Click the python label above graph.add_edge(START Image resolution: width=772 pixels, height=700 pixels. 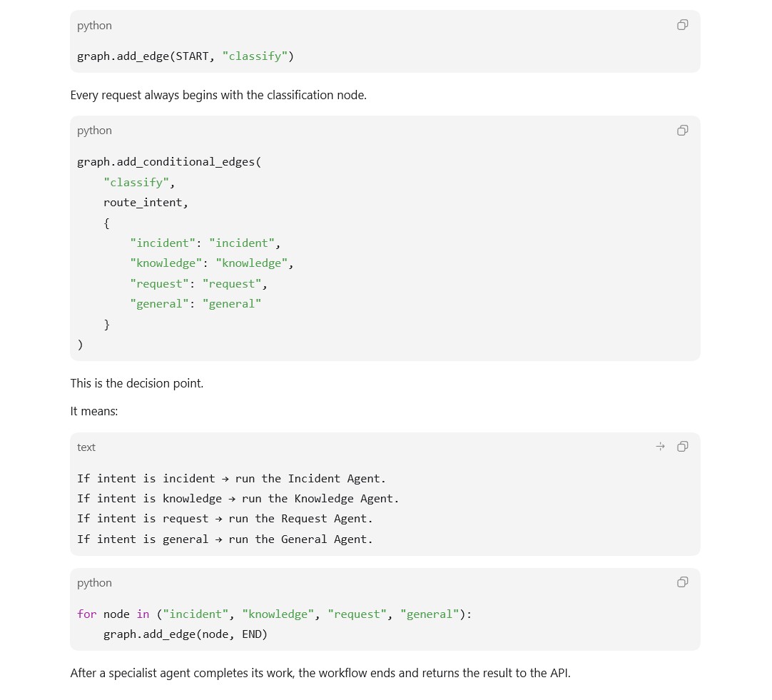[x=94, y=26]
